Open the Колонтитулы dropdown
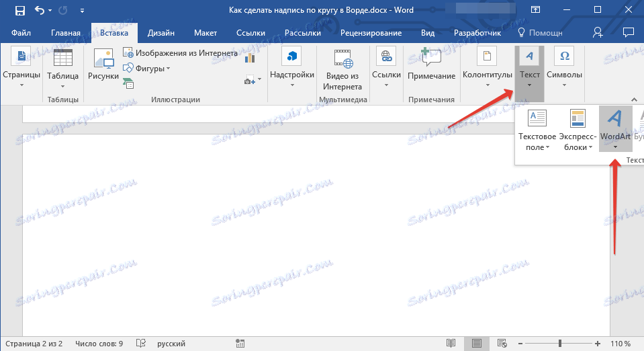This screenshot has width=644, height=351. [x=488, y=68]
